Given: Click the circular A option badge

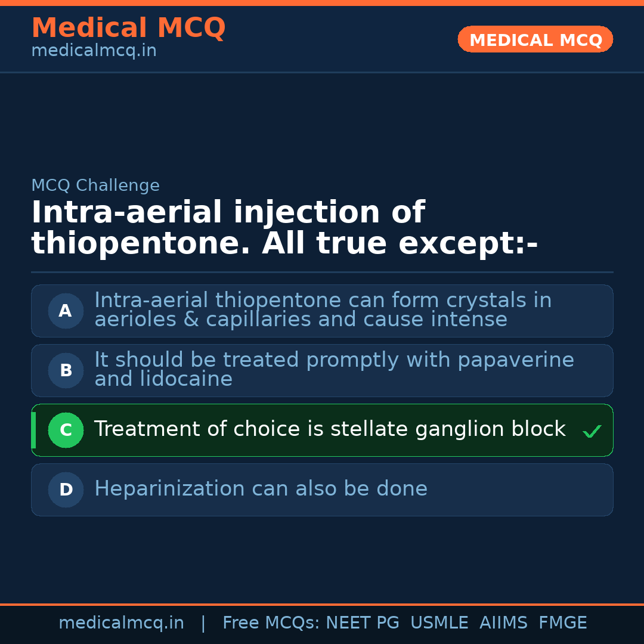Looking at the screenshot, I should [66, 311].
